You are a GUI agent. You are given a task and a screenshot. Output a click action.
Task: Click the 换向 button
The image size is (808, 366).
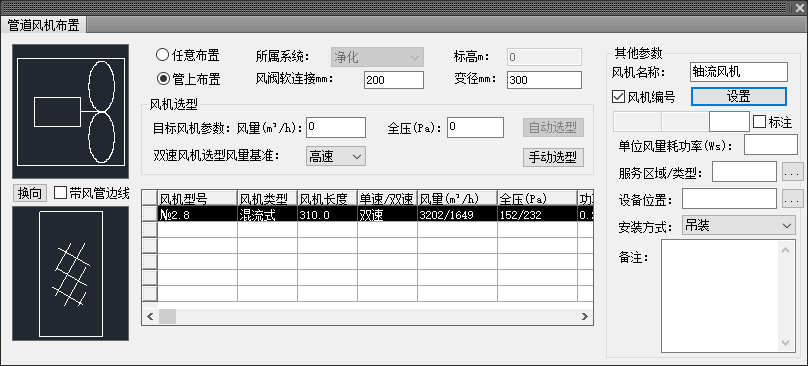[x=29, y=193]
